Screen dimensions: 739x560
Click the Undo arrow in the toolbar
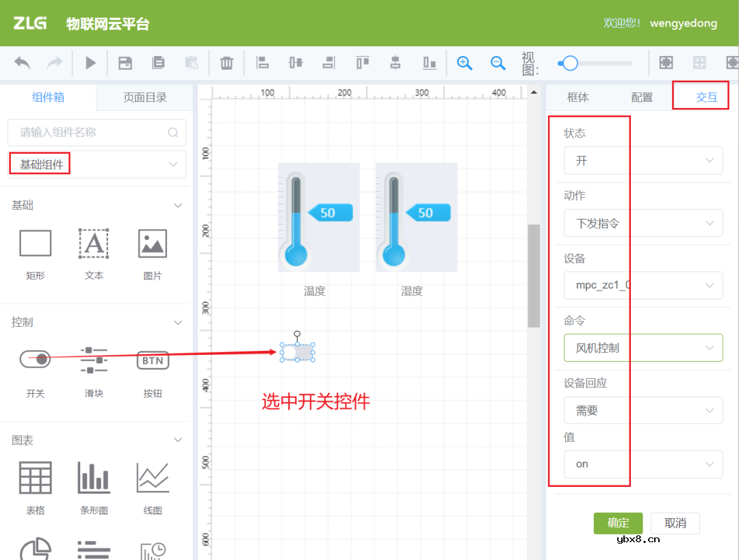[x=21, y=62]
